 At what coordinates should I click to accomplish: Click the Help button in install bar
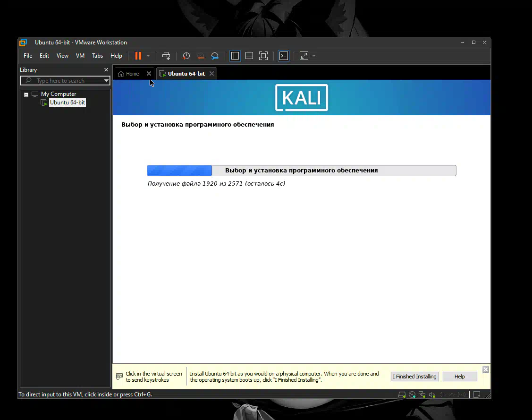(460, 377)
